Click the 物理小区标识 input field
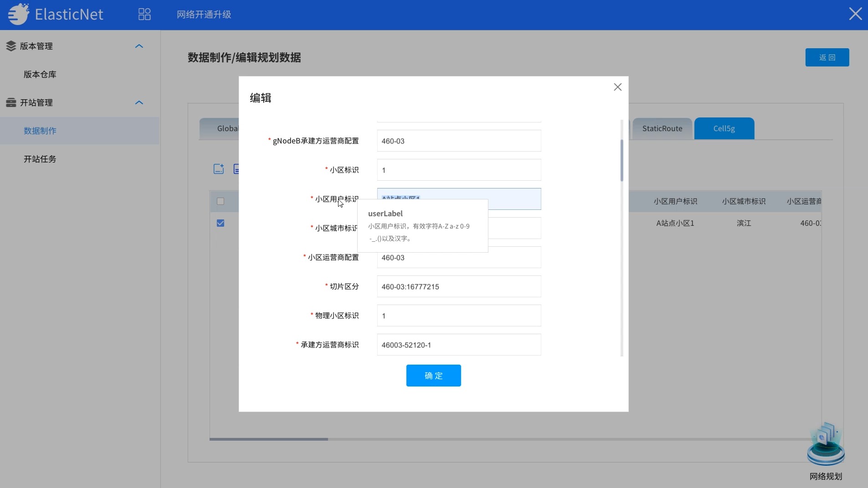The width and height of the screenshot is (868, 488). (x=459, y=315)
